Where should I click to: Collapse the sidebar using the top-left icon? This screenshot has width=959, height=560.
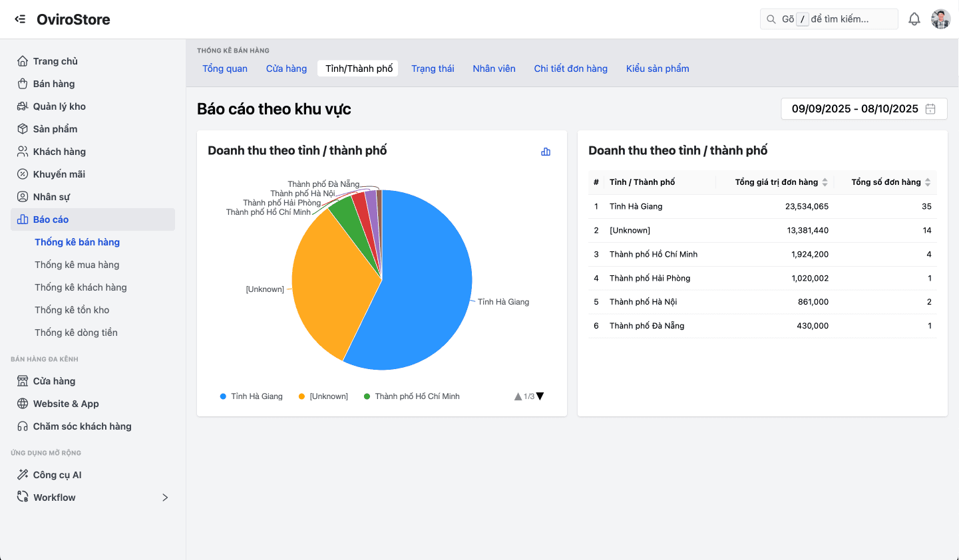pyautogui.click(x=20, y=19)
